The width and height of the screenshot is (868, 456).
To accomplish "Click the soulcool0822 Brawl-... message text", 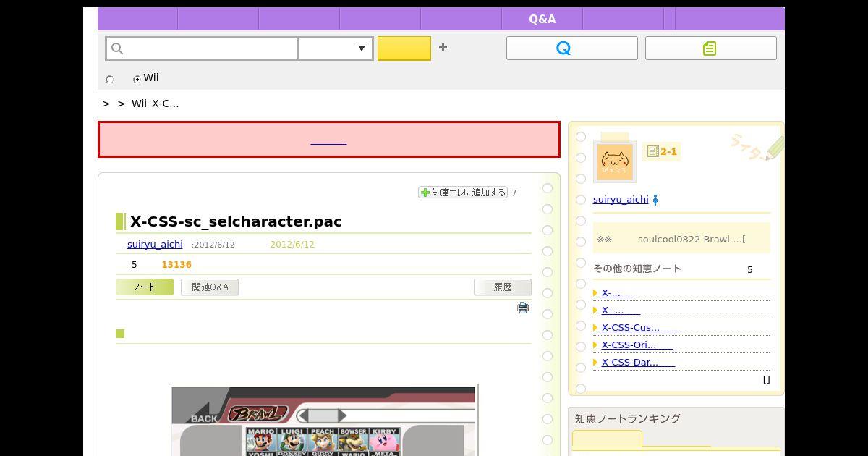I will (692, 239).
